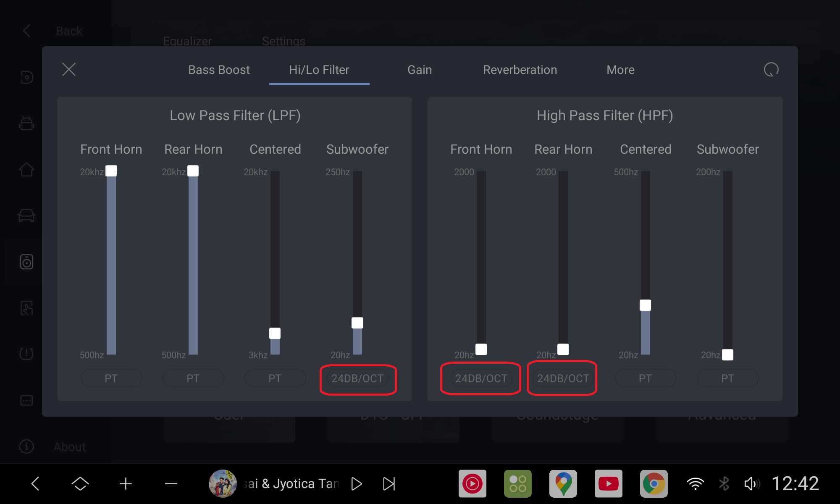
Task: Skip to next track
Action: [389, 484]
